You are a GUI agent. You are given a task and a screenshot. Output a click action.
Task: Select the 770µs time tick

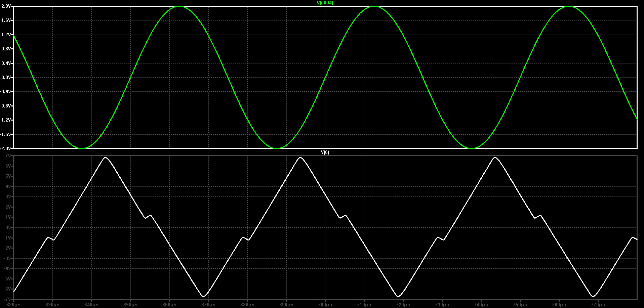coord(598,305)
